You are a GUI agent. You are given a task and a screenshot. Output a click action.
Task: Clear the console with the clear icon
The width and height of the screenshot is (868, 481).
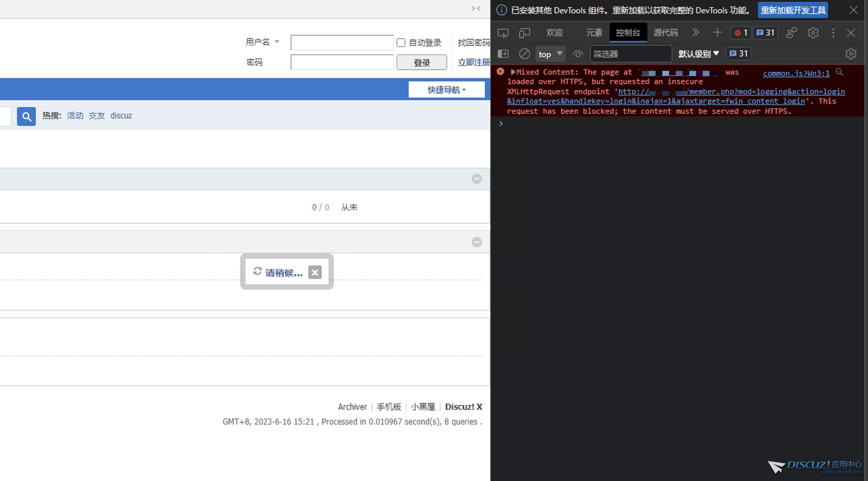(524, 54)
